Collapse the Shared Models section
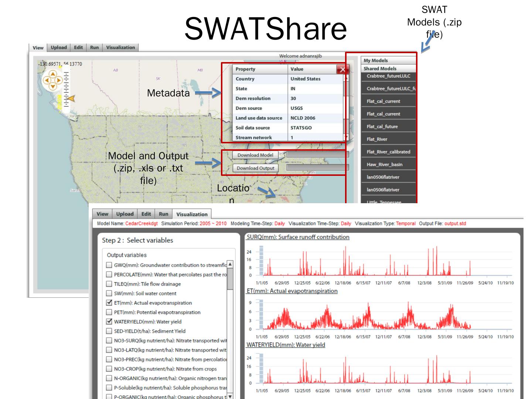 (x=388, y=68)
